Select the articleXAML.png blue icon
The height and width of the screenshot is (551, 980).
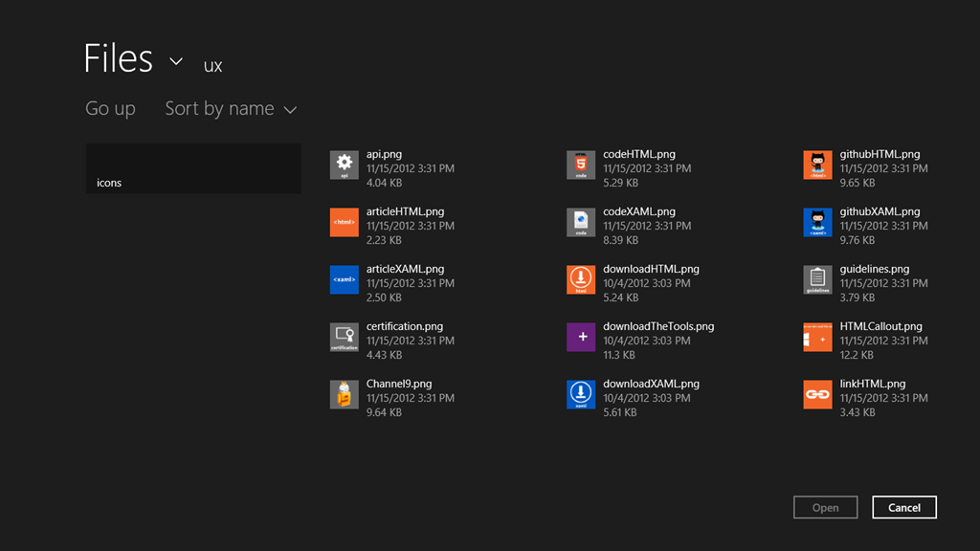[344, 280]
